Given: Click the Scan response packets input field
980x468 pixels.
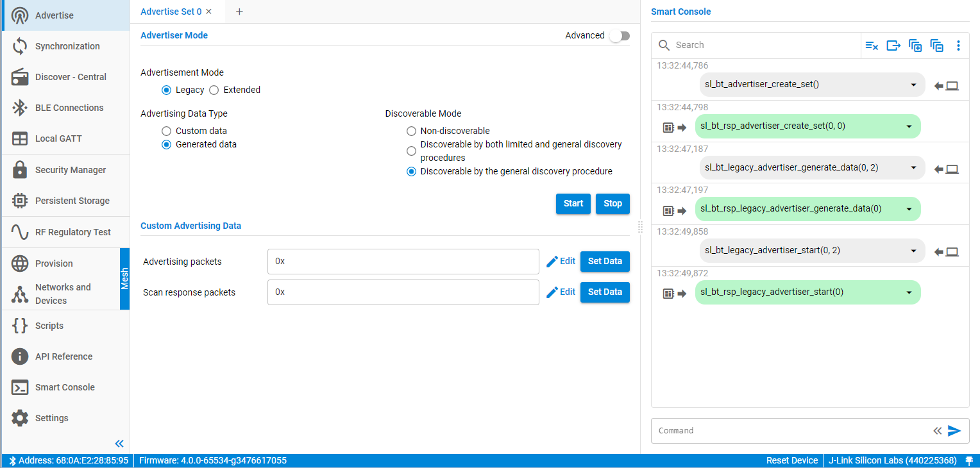Looking at the screenshot, I should coord(403,292).
